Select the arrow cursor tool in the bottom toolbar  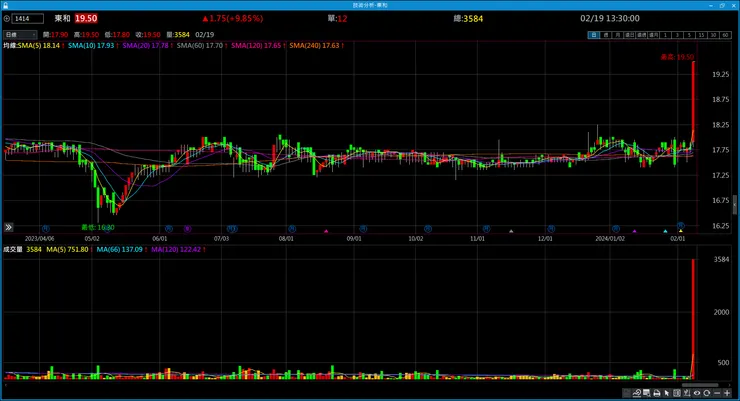[667, 393]
